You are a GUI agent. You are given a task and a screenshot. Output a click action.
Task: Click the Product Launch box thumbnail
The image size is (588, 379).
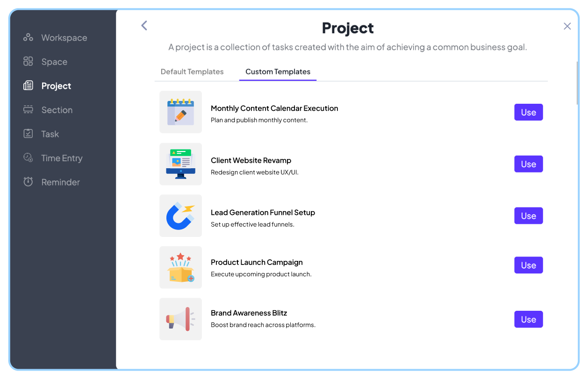(180, 267)
